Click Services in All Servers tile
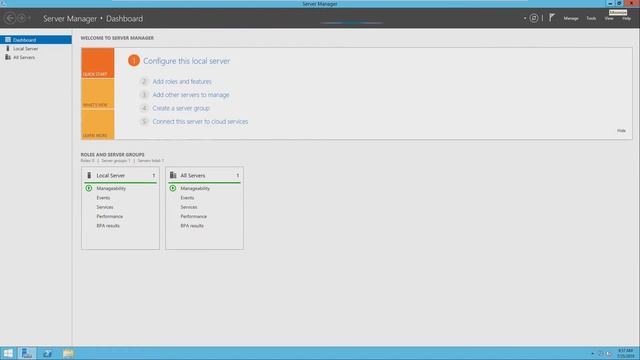 click(189, 207)
